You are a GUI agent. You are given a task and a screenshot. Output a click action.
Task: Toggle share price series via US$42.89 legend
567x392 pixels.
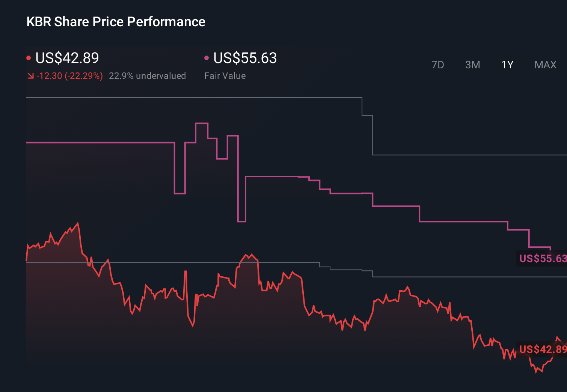(67, 58)
